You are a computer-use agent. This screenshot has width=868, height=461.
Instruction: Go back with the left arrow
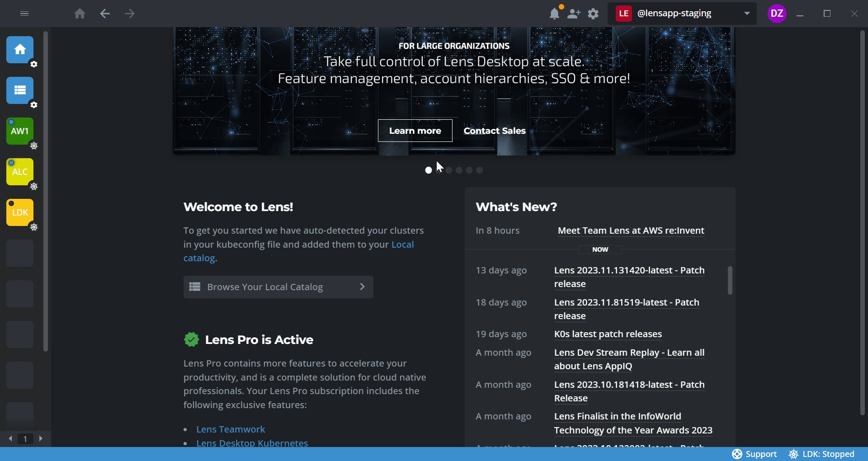pyautogui.click(x=105, y=14)
